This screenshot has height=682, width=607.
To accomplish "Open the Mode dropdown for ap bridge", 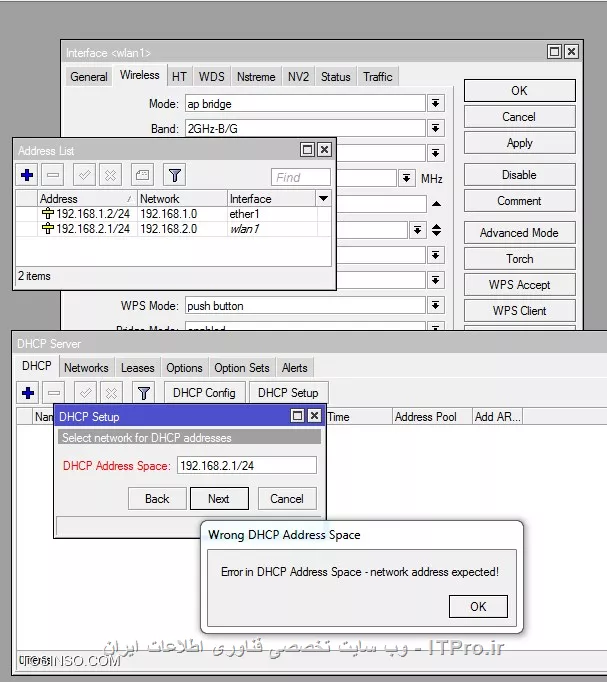I will click(436, 104).
